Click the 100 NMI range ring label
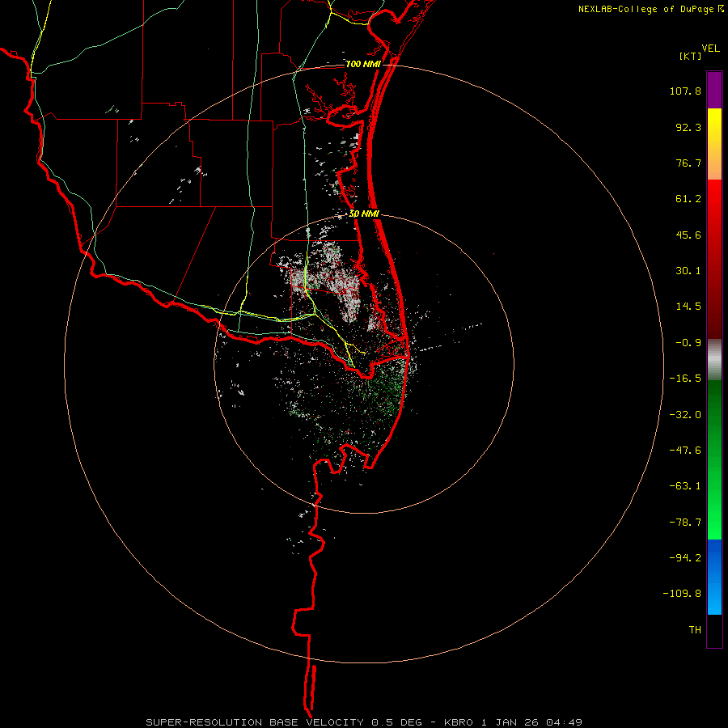Screen dimensions: 728x728 pyautogui.click(x=363, y=64)
